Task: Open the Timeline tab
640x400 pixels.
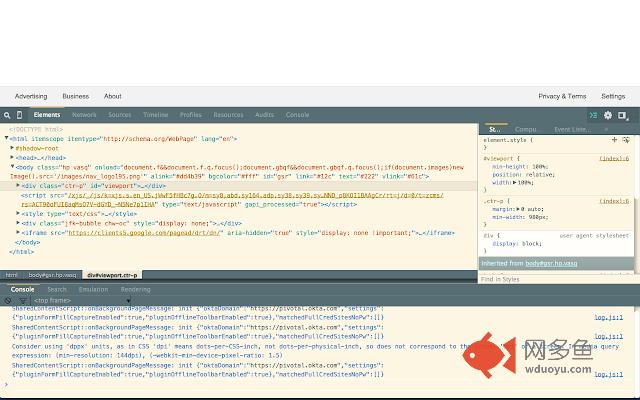Action: tap(156, 115)
